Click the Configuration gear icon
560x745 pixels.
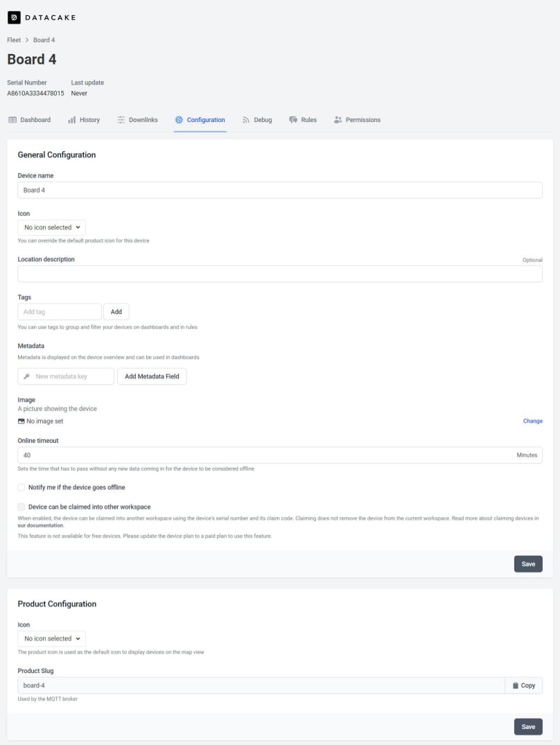click(178, 119)
